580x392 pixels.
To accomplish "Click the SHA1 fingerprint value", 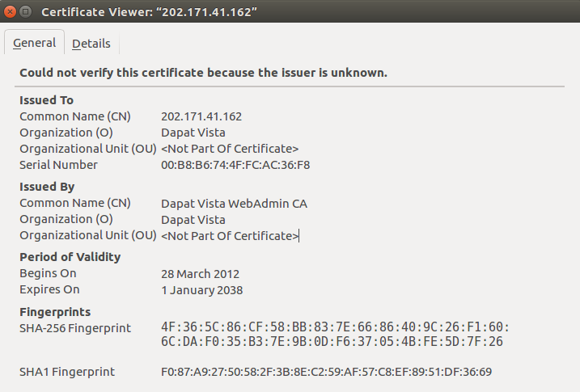I will pos(326,373).
